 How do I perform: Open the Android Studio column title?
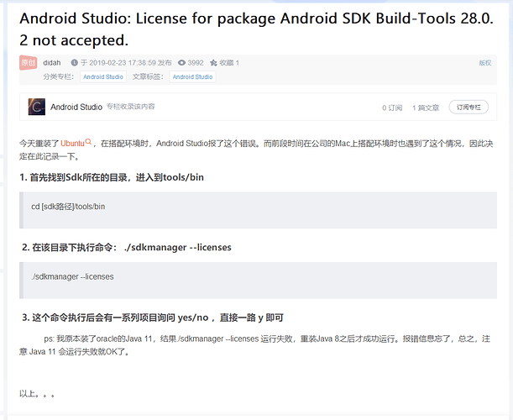point(76,107)
